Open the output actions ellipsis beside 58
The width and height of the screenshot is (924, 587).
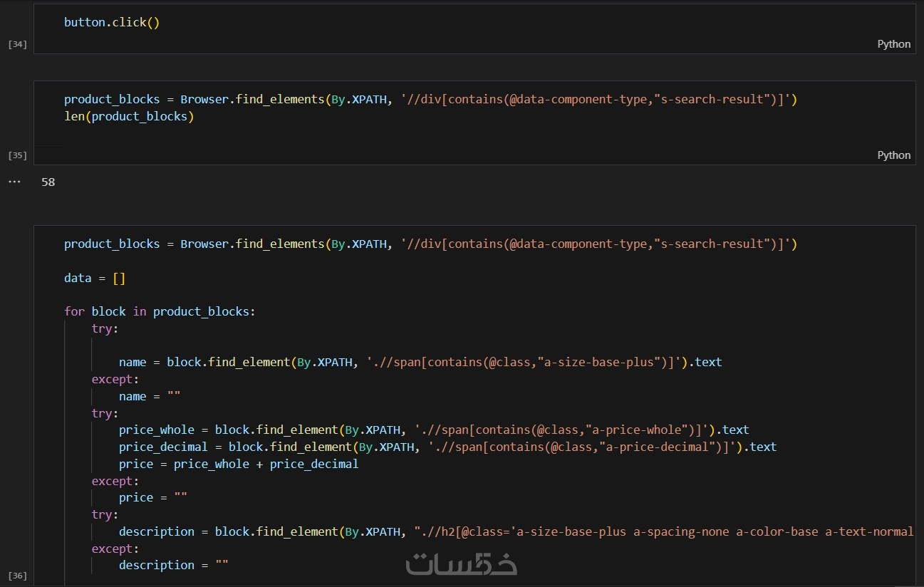[14, 182]
